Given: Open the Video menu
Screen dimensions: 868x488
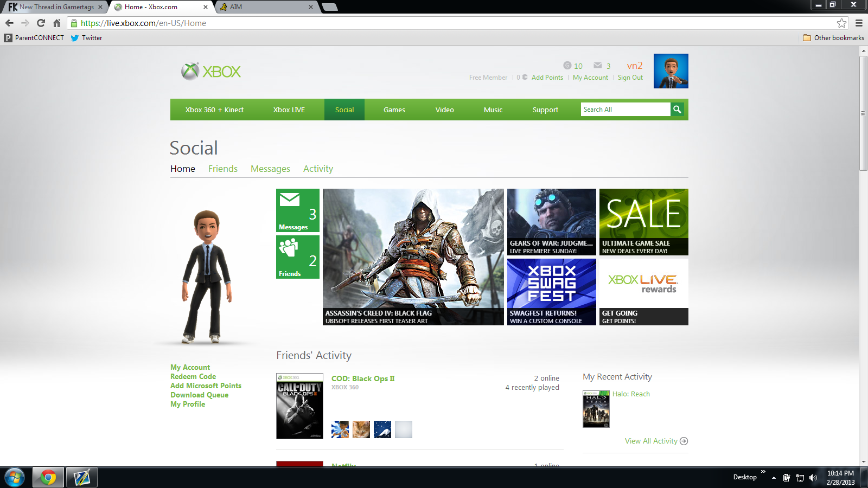Looking at the screenshot, I should (x=445, y=110).
